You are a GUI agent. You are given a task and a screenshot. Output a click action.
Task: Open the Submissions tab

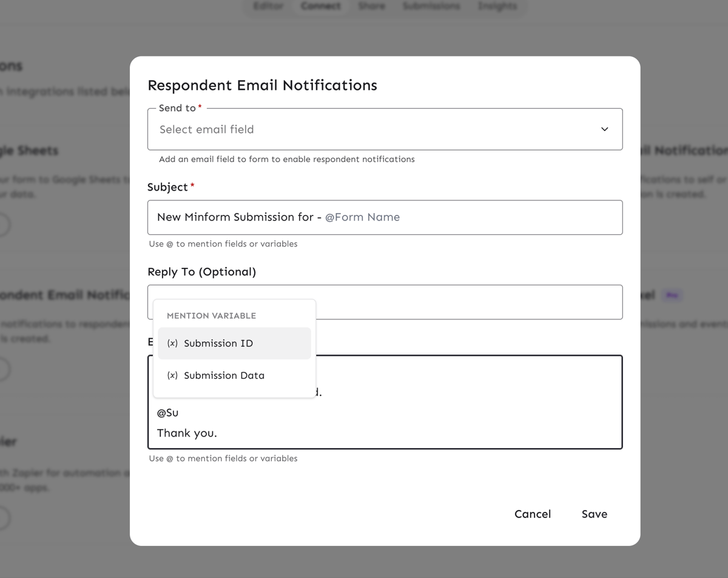point(431,6)
